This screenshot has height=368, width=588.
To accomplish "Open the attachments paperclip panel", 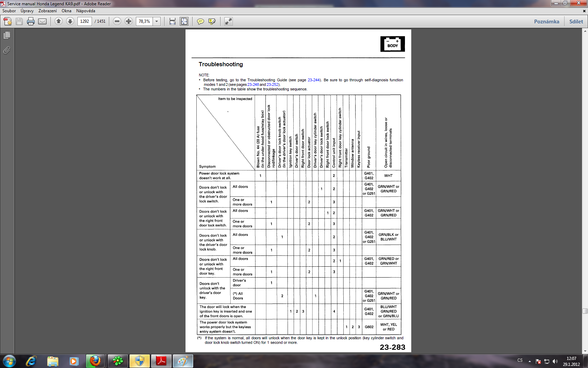I will (7, 50).
